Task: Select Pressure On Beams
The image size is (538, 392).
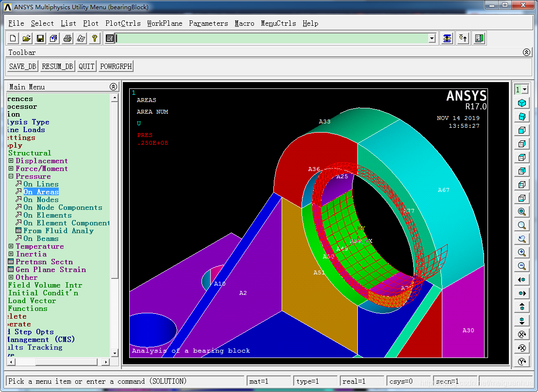Action: point(41,239)
